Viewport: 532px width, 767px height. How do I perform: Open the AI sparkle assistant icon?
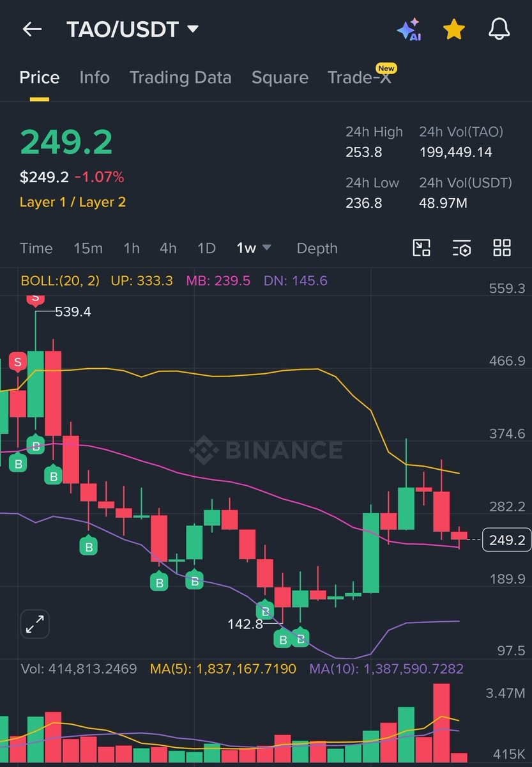[409, 29]
